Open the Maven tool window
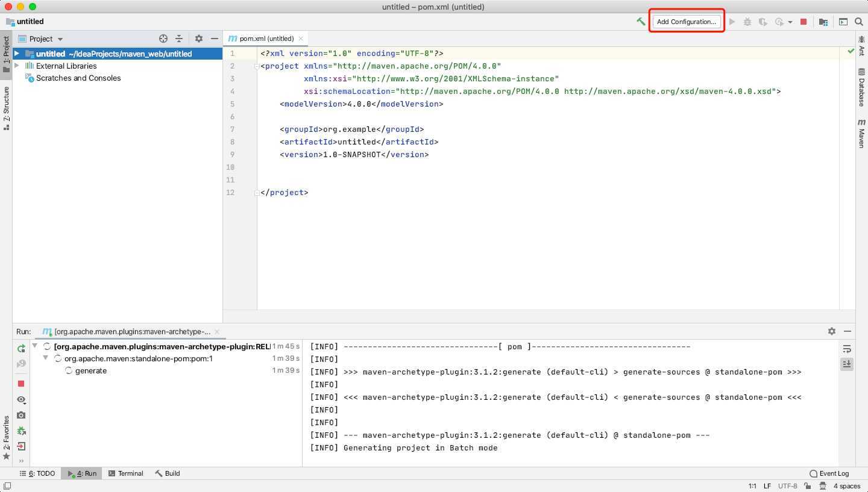This screenshot has height=492, width=868. tap(861, 133)
